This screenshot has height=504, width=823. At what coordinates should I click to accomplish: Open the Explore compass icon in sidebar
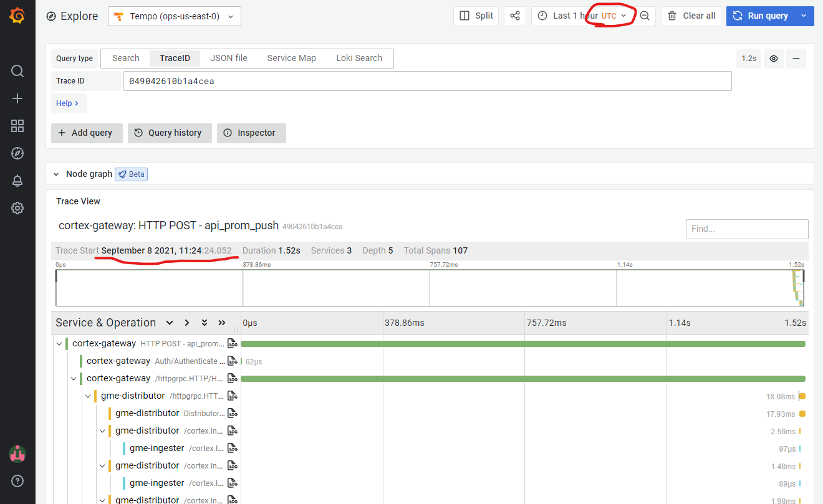tap(17, 153)
